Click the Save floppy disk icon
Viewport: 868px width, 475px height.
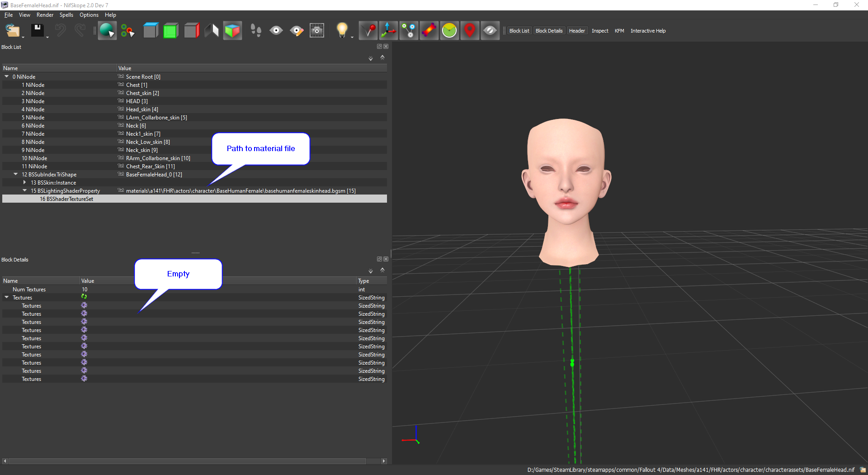[37, 31]
